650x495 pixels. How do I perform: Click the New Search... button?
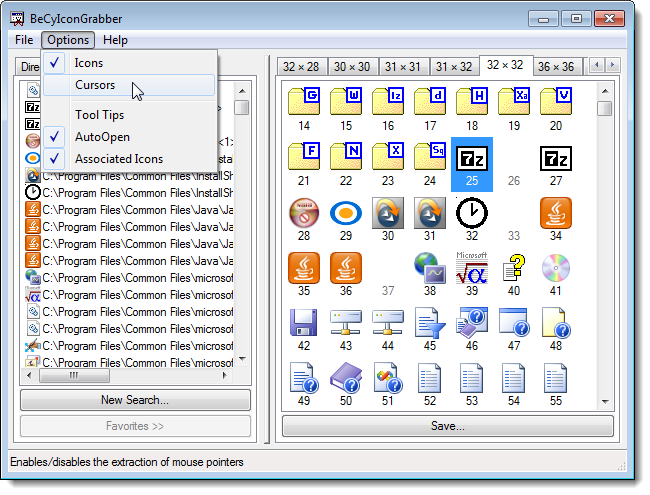(x=135, y=400)
